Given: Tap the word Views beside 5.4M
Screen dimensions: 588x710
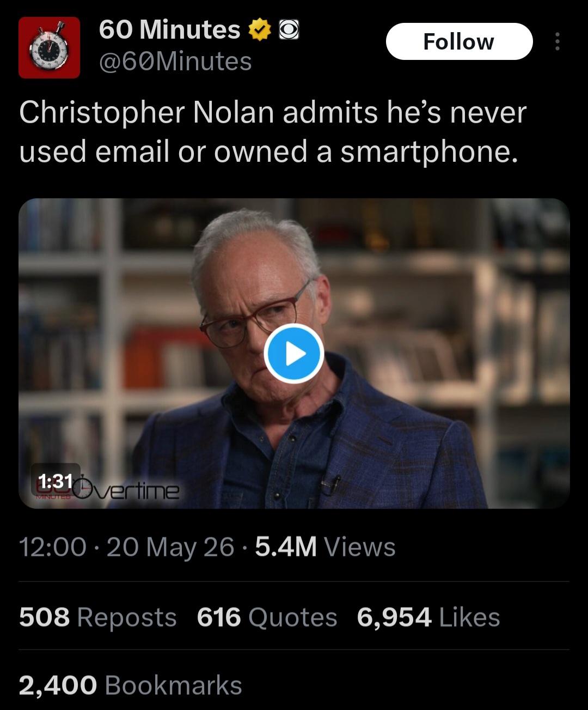Looking at the screenshot, I should 360,547.
